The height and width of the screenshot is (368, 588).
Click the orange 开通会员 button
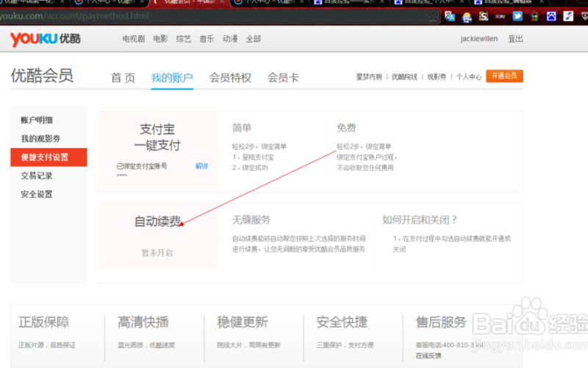[x=504, y=76]
